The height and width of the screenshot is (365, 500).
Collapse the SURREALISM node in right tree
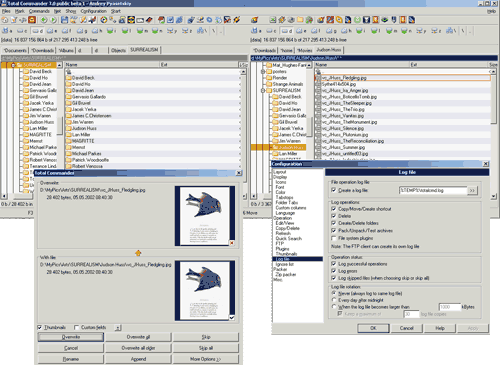263,90
